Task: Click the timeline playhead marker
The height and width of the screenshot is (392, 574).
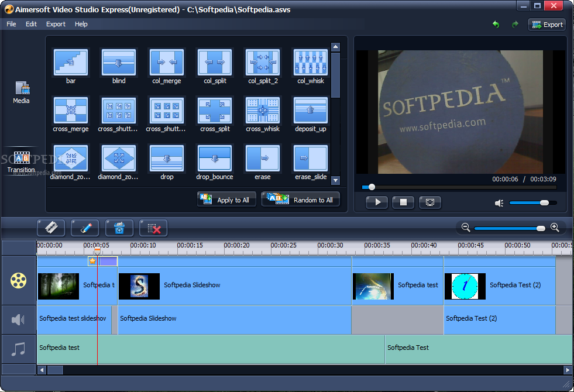Action: (x=97, y=251)
